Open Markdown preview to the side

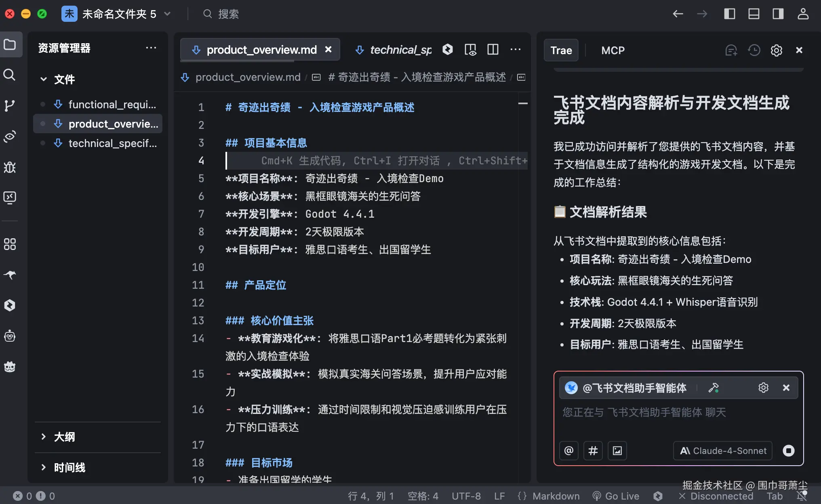coord(470,49)
